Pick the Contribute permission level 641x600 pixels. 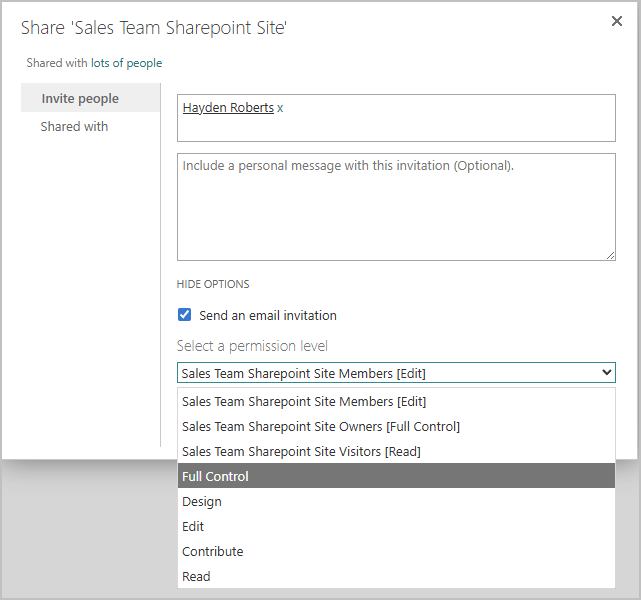(x=212, y=552)
